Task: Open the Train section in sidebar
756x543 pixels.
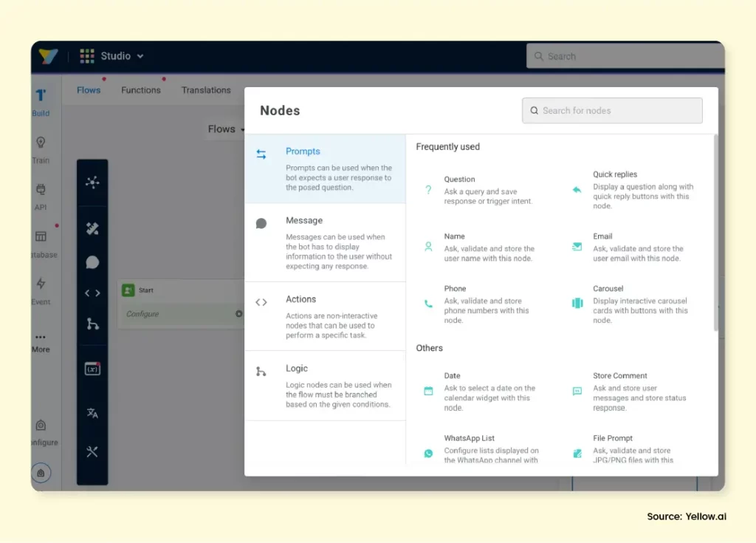Action: point(41,150)
